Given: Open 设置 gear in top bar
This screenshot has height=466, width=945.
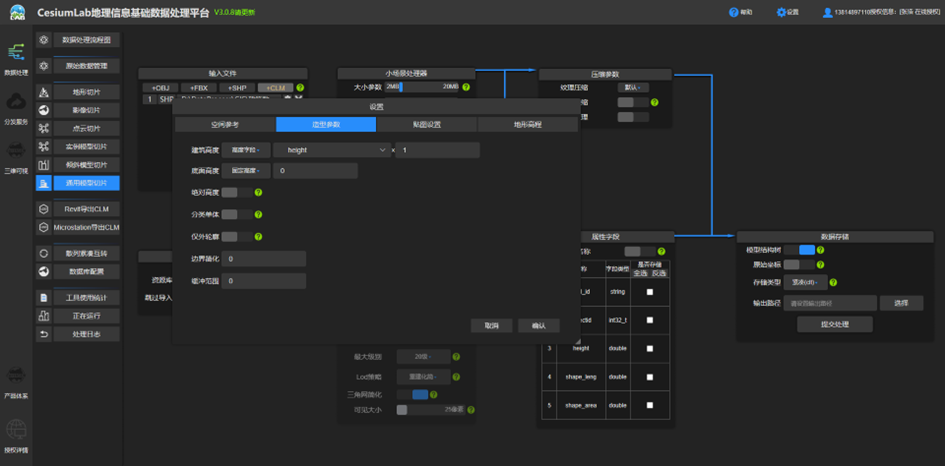Looking at the screenshot, I should [787, 12].
